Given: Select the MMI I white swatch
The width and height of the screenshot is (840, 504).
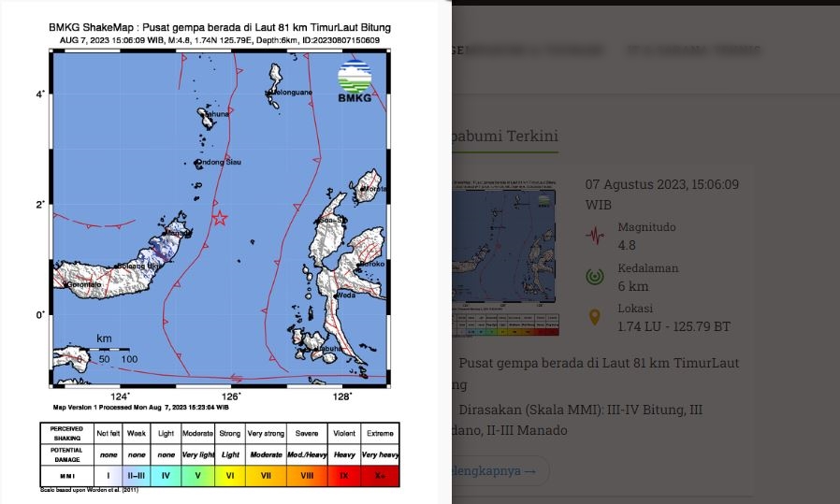Looking at the screenshot, I should coord(109,476).
